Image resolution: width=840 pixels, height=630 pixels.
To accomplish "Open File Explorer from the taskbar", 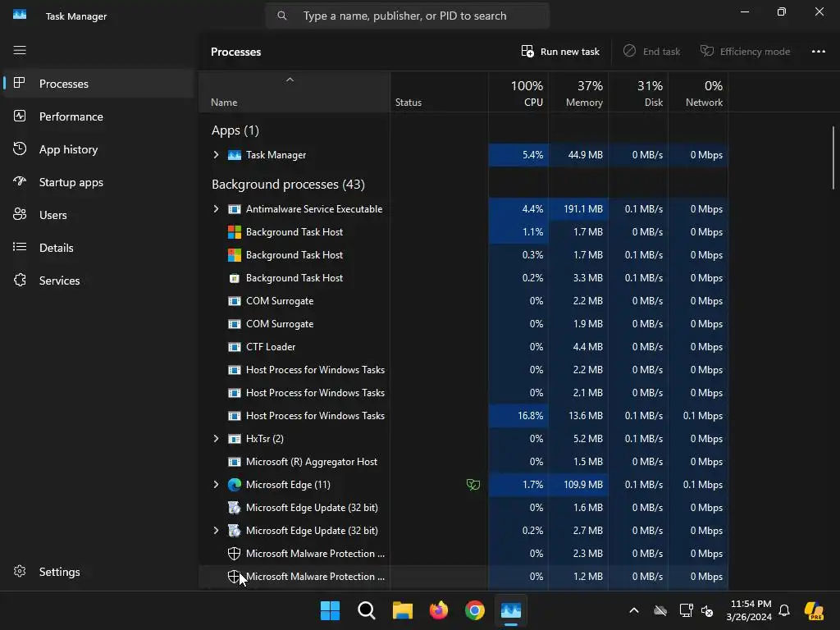I will [402, 610].
